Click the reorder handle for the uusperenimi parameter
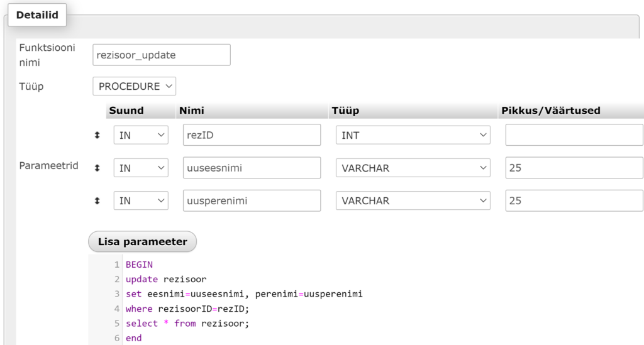 pos(97,201)
